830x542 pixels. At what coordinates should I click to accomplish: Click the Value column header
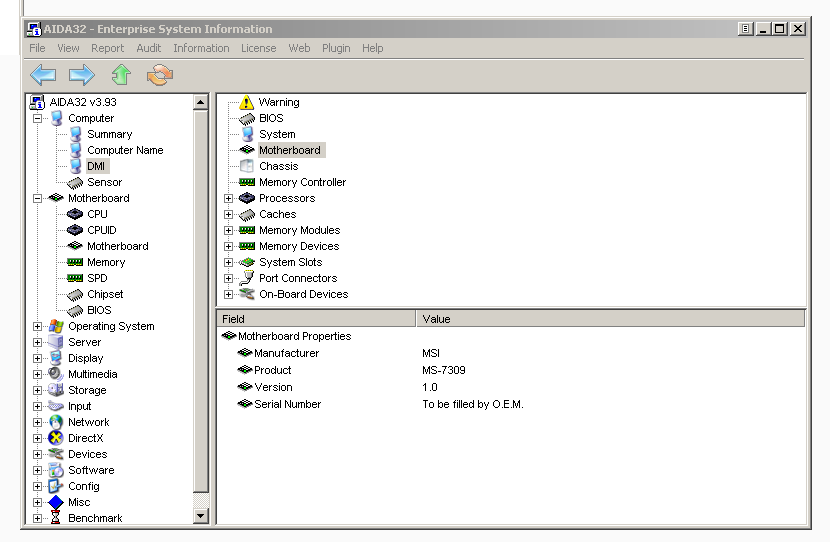pyautogui.click(x=610, y=319)
